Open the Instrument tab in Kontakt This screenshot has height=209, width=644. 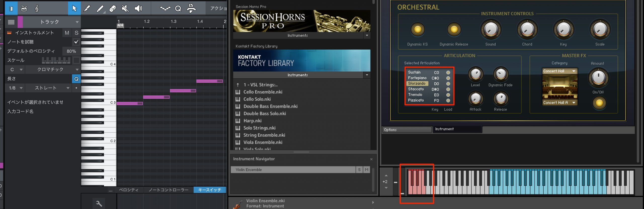457,129
